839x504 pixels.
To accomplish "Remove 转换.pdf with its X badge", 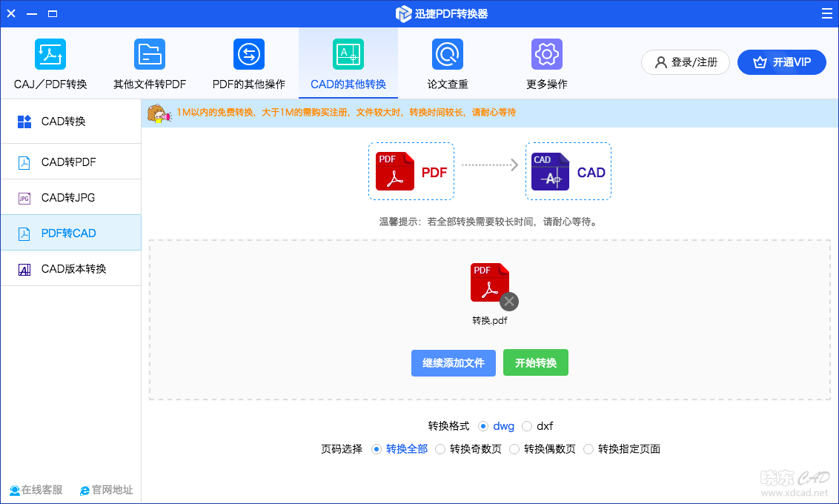I will click(509, 302).
